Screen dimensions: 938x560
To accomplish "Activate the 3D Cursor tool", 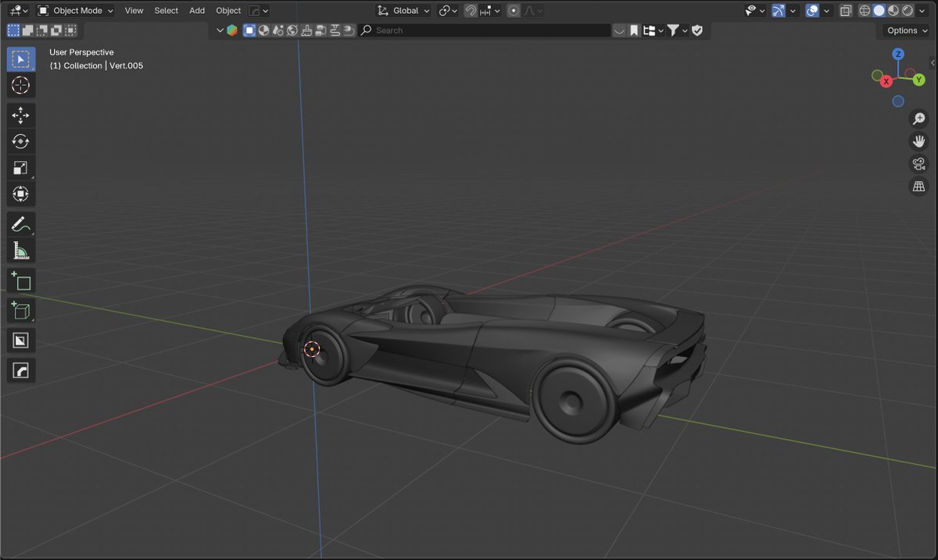I will coord(20,85).
